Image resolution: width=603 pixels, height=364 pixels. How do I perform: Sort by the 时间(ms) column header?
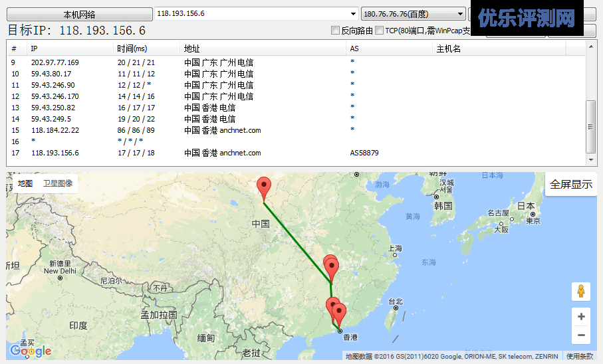click(x=146, y=48)
